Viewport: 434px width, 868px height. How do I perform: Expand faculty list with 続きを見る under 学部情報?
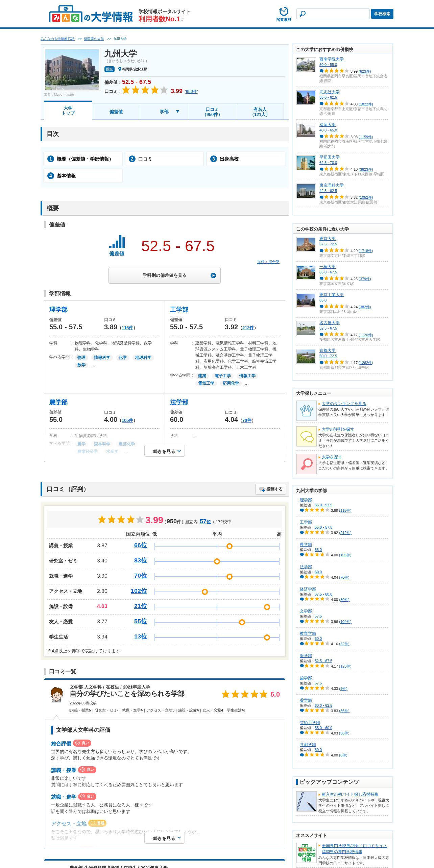coord(165,451)
